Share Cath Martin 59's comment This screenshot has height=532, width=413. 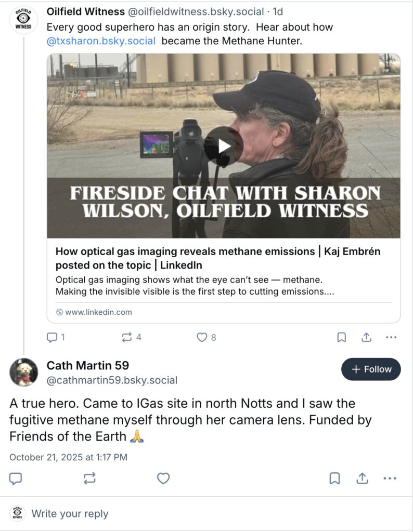[363, 478]
